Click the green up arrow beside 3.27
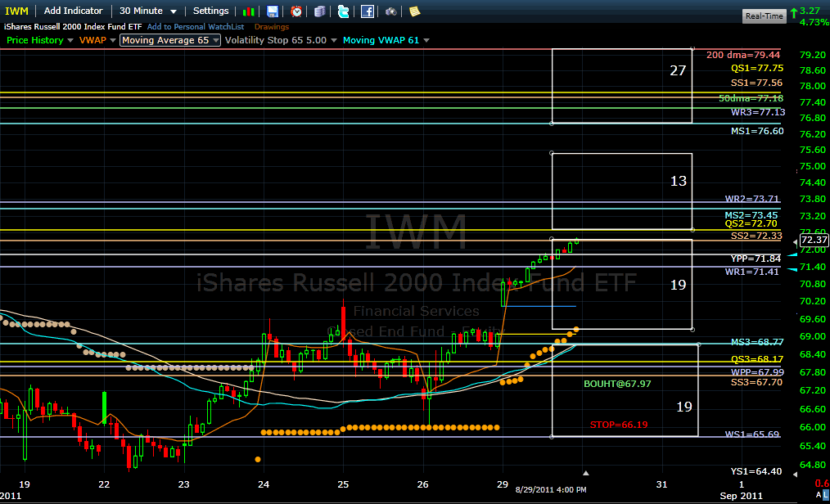Screen dimensions: 830x504 (x=794, y=12)
